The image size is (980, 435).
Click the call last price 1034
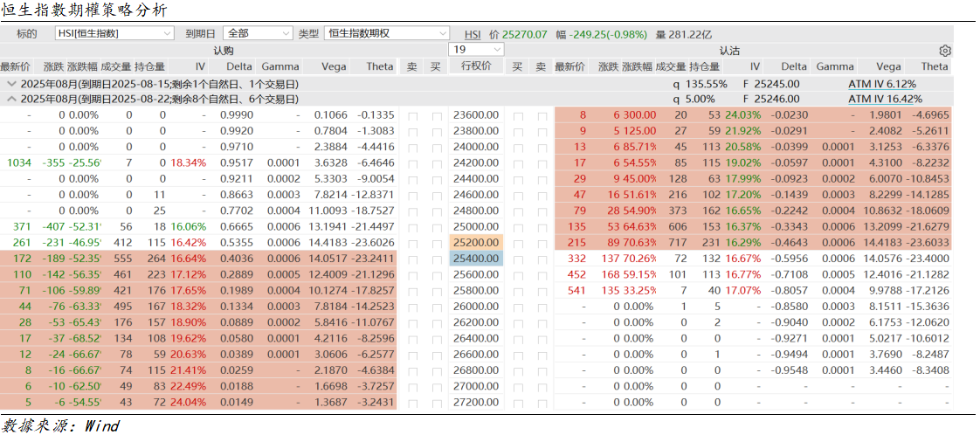[18, 163]
